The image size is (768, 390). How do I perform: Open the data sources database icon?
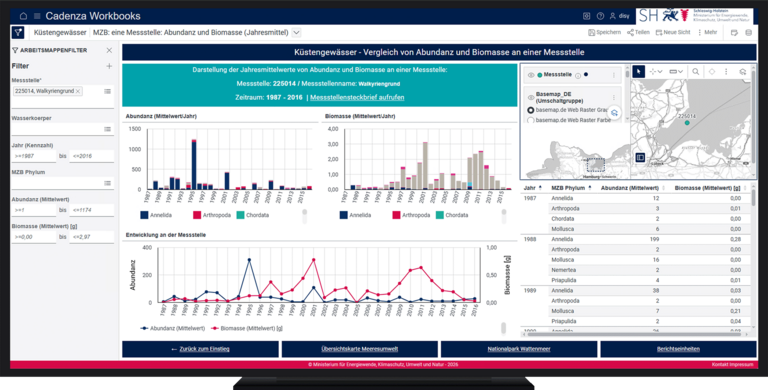point(748,33)
